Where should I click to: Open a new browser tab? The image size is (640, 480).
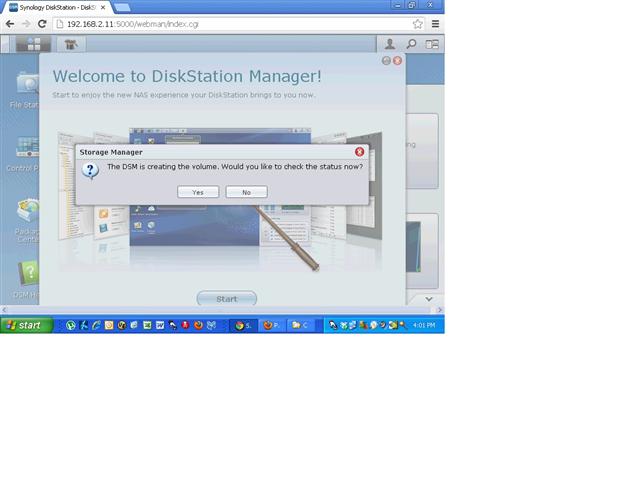[x=122, y=7]
